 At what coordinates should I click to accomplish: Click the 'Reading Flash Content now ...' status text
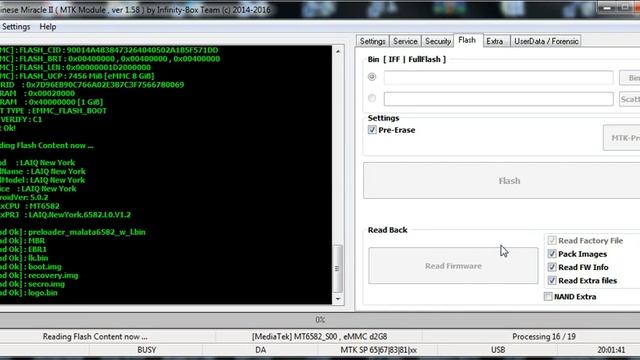click(x=95, y=337)
